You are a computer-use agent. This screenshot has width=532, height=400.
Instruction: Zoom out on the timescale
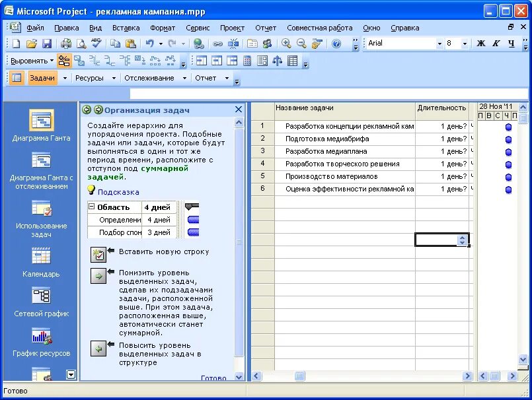pos(301,44)
